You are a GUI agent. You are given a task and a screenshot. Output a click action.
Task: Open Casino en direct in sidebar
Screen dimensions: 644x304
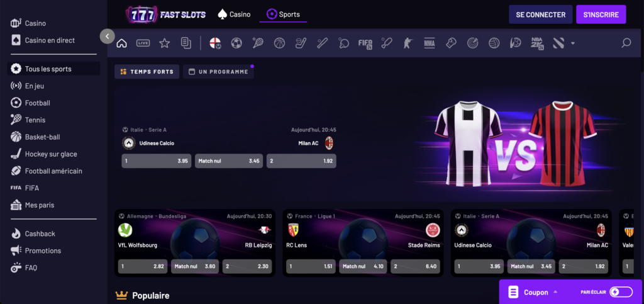(x=53, y=40)
